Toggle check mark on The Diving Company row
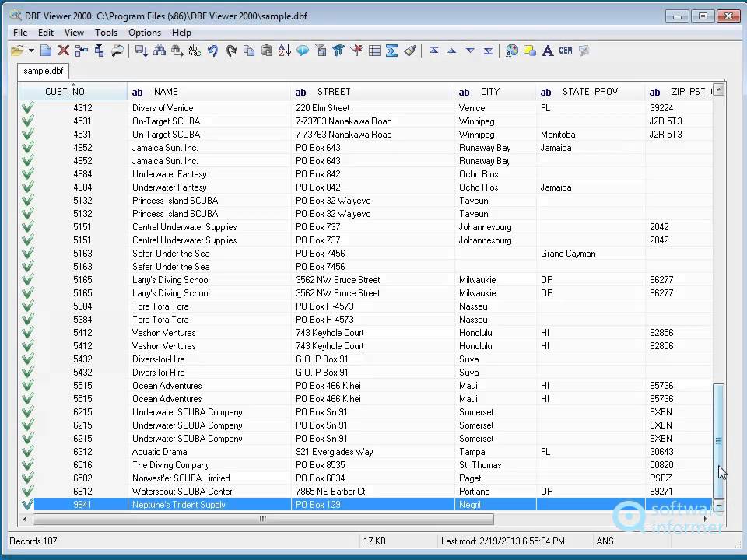Viewport: 747px width, 560px height. [28, 465]
